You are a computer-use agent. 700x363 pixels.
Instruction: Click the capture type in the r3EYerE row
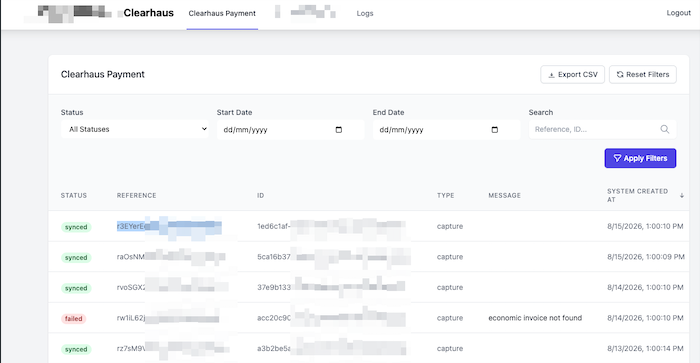pyautogui.click(x=450, y=226)
